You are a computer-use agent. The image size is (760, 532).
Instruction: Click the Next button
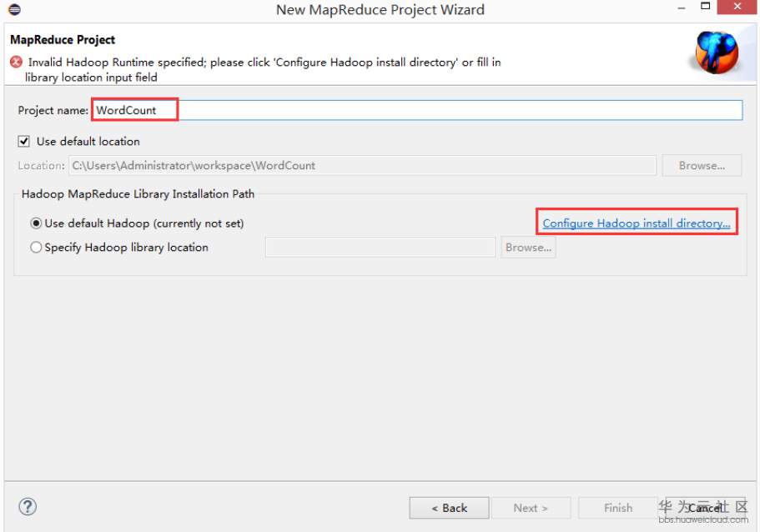[531, 508]
